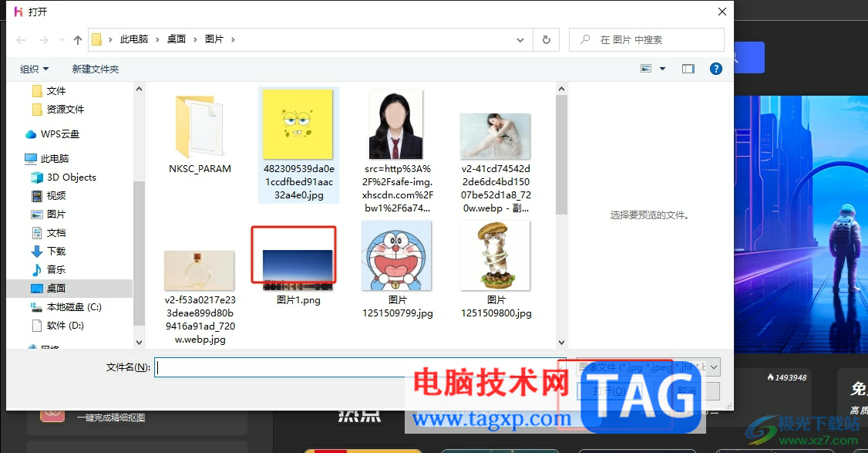Expand the chevron after 此电脑 breadcrumb
The width and height of the screenshot is (868, 453).
[158, 39]
